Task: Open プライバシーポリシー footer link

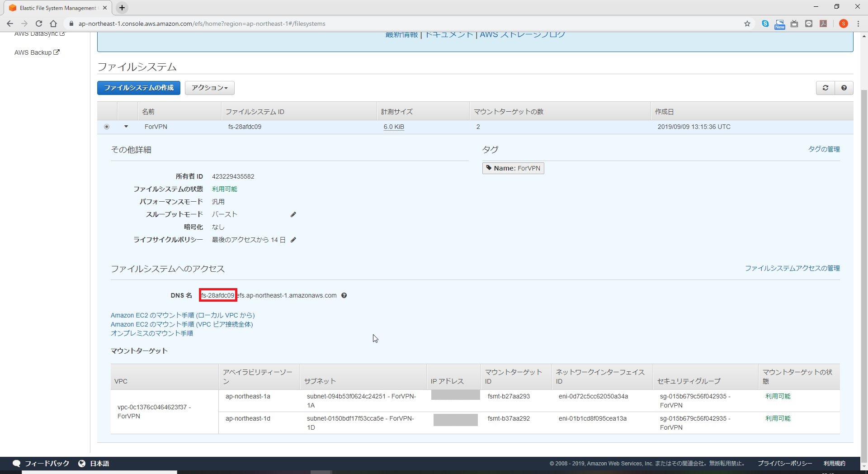Action: pos(785,464)
